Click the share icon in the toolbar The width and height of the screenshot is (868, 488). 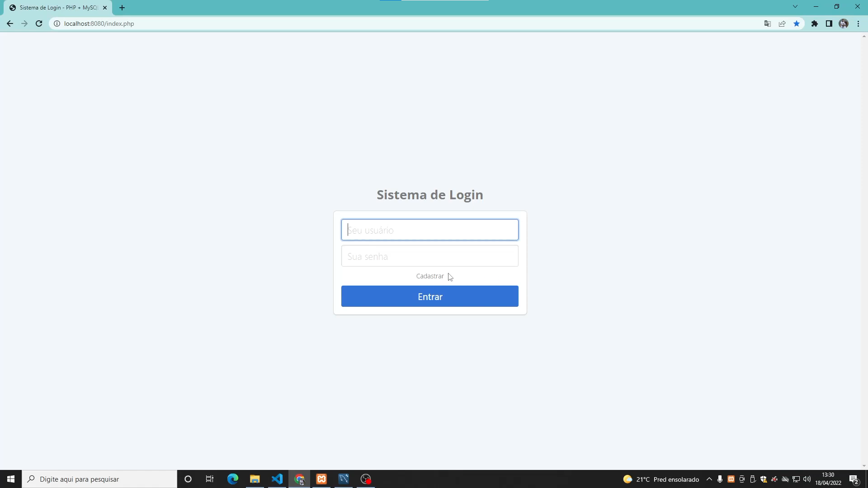click(782, 23)
